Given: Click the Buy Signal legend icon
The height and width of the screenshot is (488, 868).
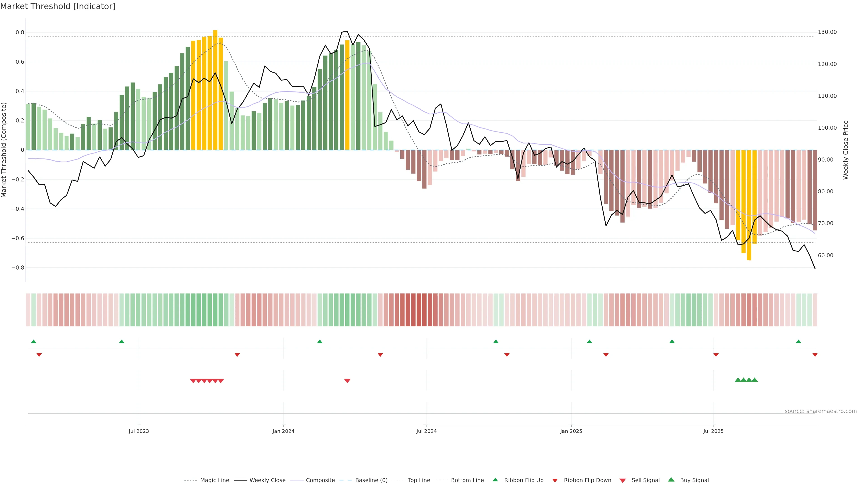Looking at the screenshot, I should [x=671, y=480].
